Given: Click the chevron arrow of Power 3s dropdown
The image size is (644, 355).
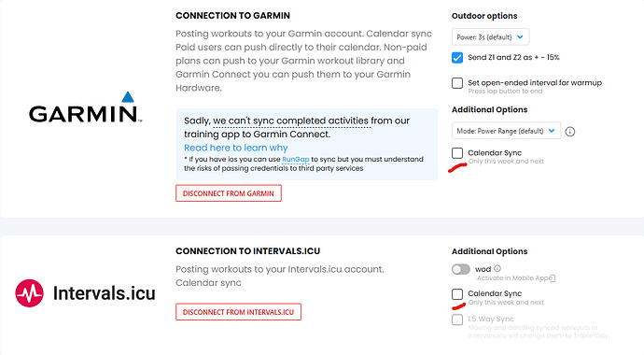Looking at the screenshot, I should 520,37.
